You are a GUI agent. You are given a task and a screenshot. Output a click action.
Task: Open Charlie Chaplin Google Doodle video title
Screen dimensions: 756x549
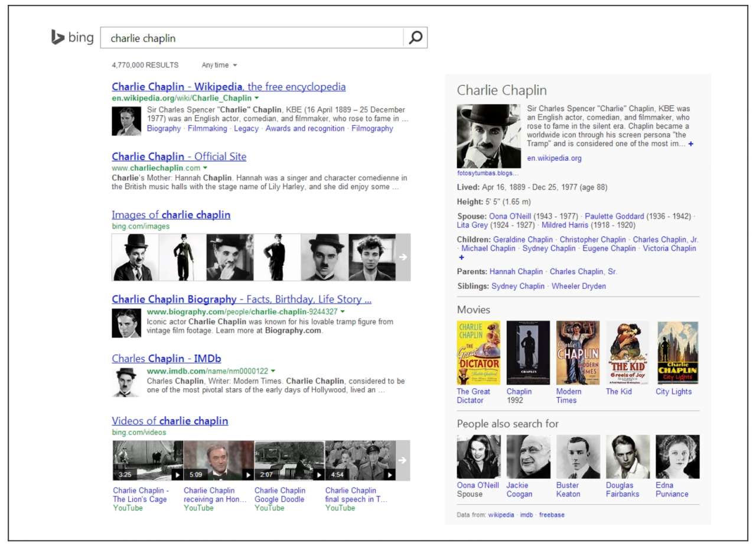tap(280, 495)
